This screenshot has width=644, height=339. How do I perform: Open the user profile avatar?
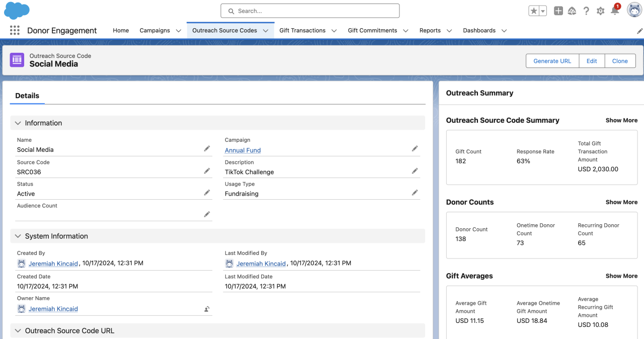click(x=634, y=10)
